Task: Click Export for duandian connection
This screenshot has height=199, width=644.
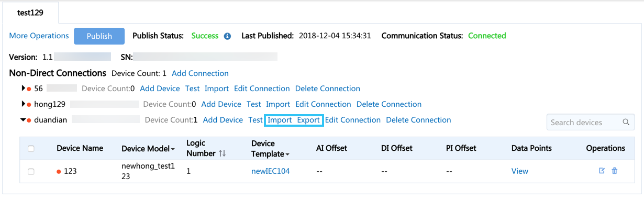Action: tap(308, 120)
